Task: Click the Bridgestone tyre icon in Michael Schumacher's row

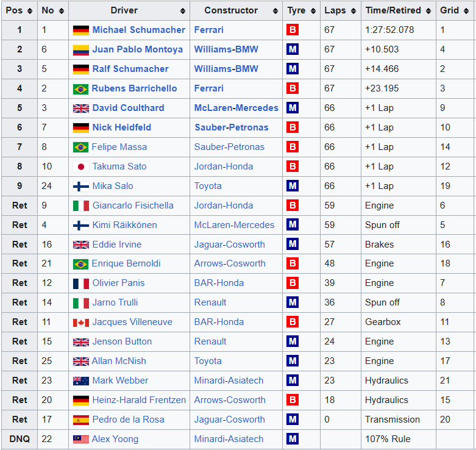Action: 293,30
